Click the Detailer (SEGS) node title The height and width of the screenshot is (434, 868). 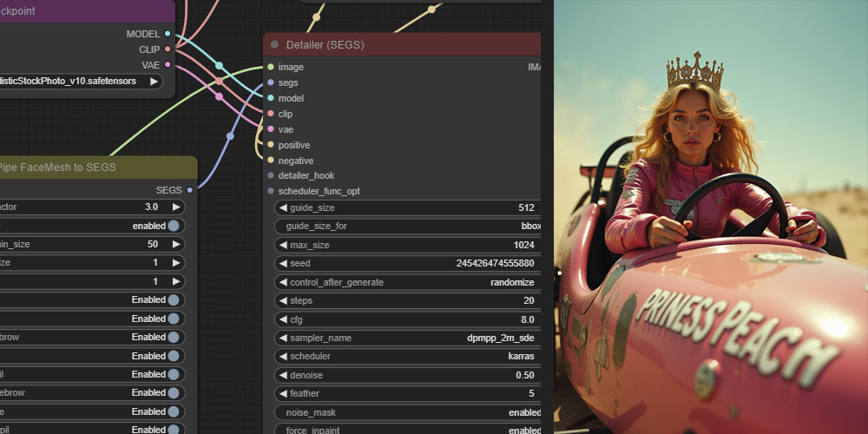tap(325, 45)
